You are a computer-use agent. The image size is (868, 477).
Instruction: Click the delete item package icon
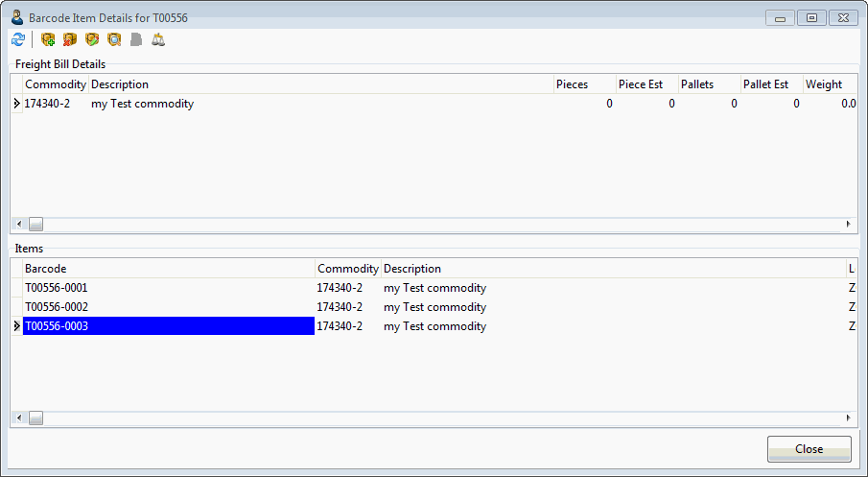pyautogui.click(x=70, y=39)
